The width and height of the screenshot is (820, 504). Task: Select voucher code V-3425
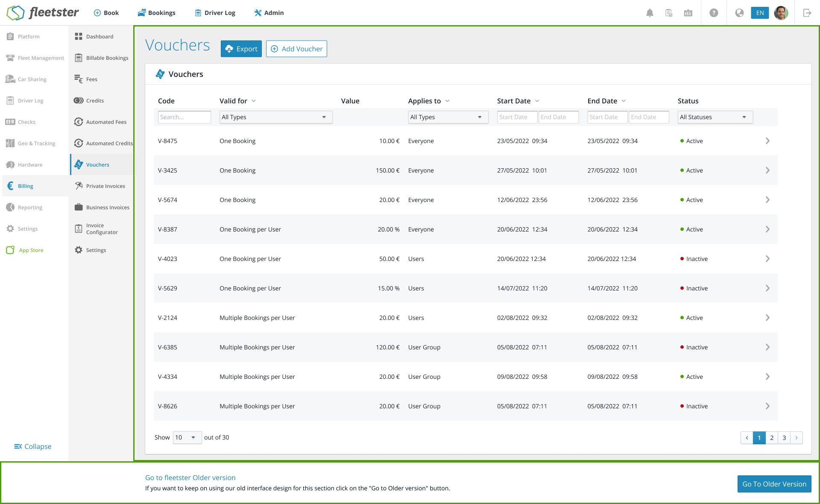167,170
